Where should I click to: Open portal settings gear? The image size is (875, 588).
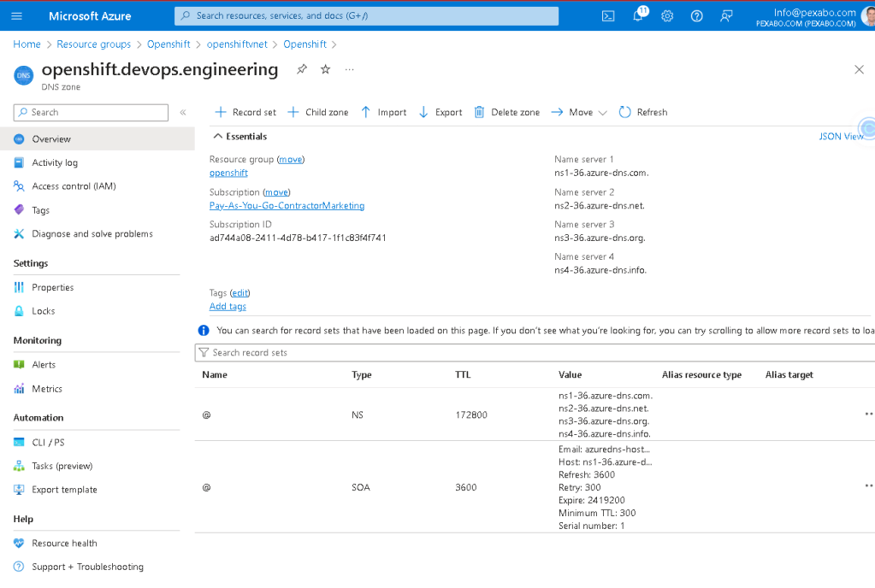(667, 16)
